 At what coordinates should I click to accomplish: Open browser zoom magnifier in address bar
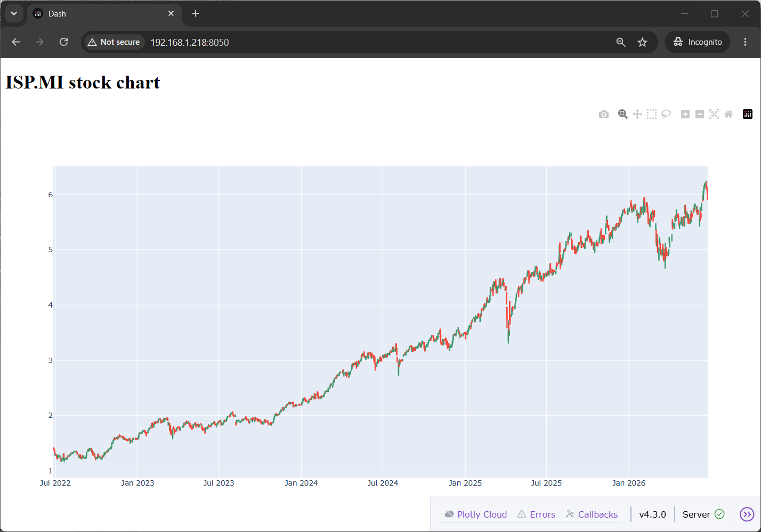click(621, 42)
